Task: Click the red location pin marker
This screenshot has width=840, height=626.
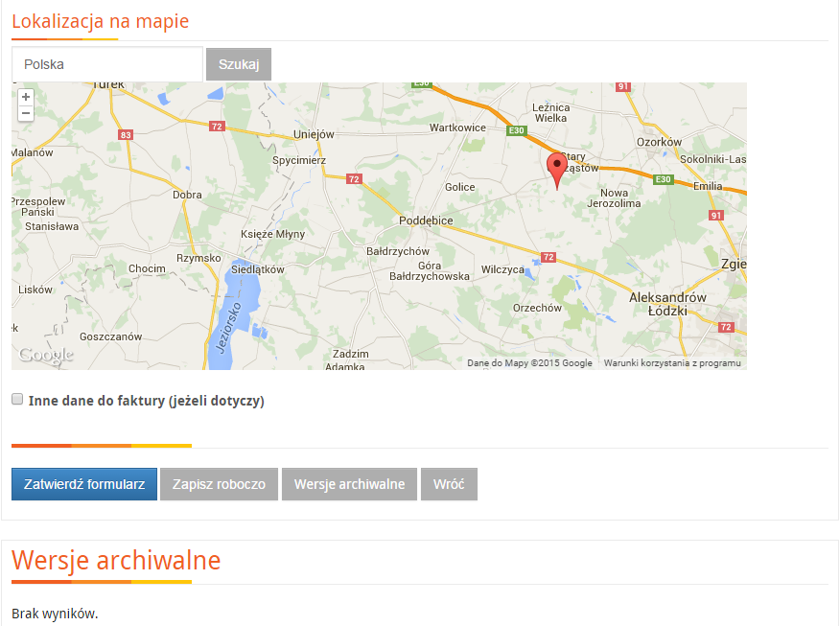Action: 556,171
